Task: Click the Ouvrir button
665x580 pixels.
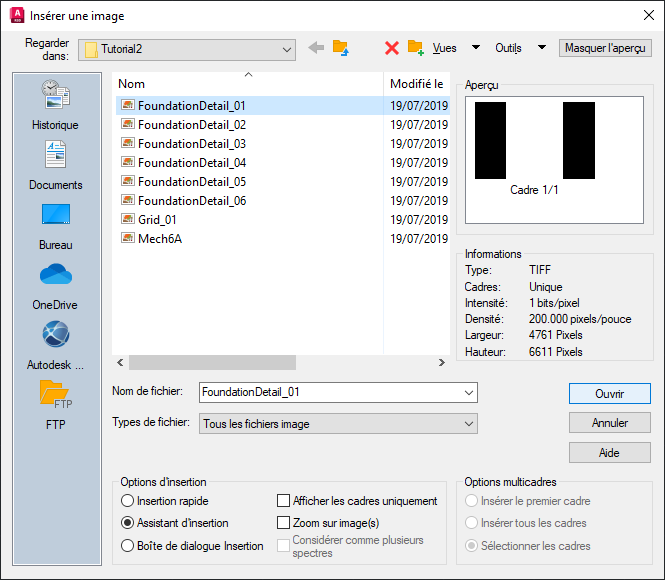Action: [x=609, y=394]
